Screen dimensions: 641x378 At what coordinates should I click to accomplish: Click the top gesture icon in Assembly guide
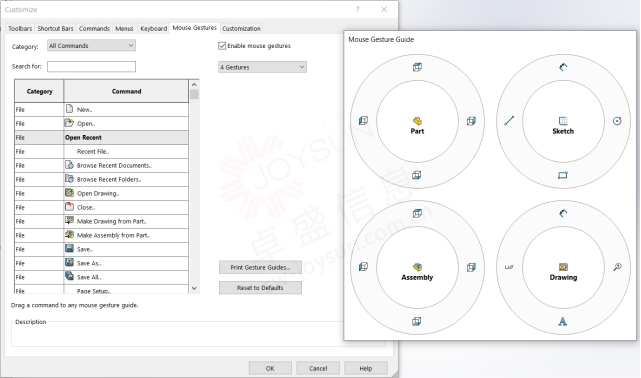tap(417, 213)
